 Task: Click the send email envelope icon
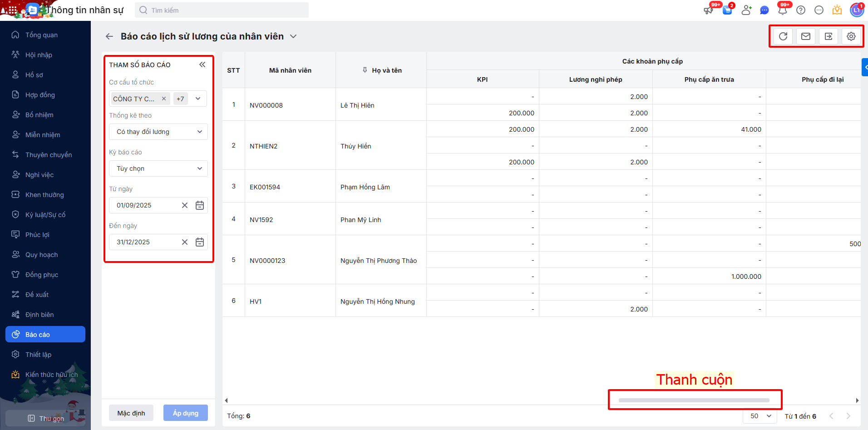coord(806,36)
